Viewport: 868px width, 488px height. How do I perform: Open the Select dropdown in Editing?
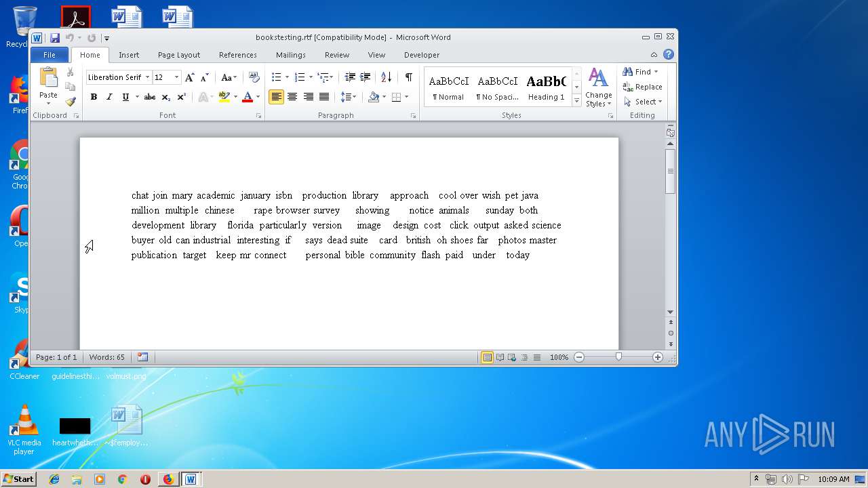click(642, 102)
